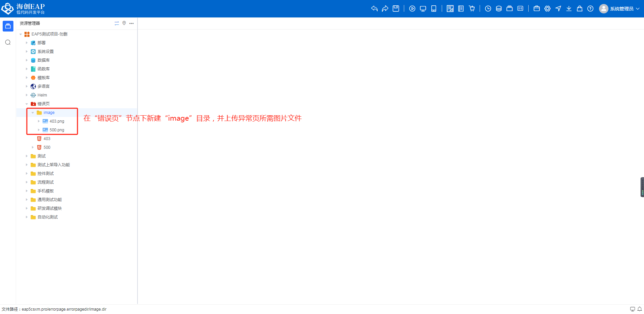Expand the 流程测试 folder arrow
The width and height of the screenshot is (644, 314).
(27, 182)
